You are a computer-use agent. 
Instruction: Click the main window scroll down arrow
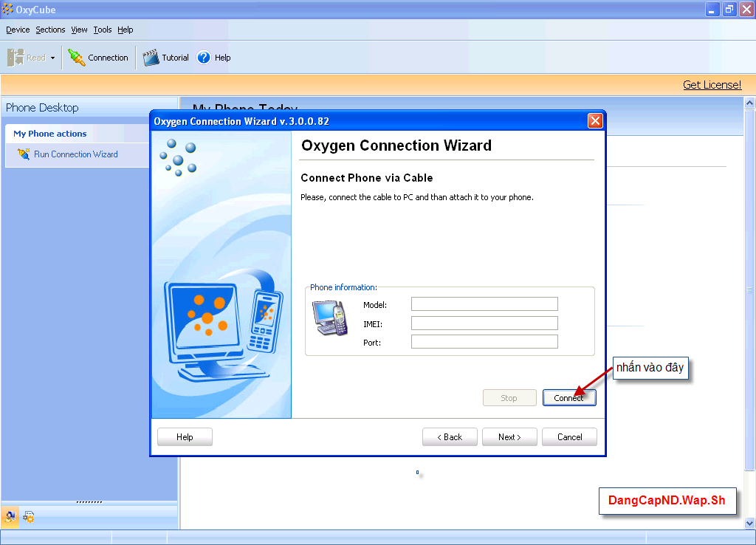749,523
